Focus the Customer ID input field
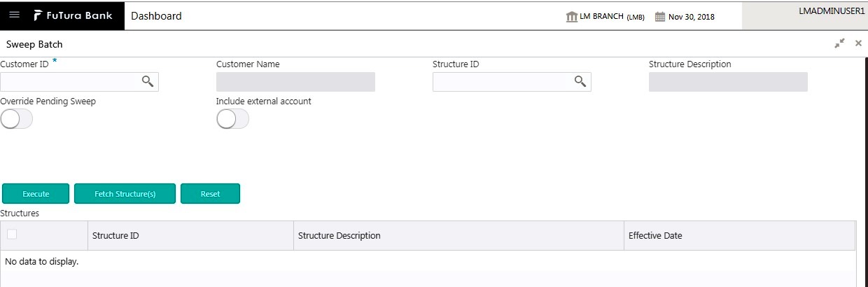 pyautogui.click(x=71, y=82)
